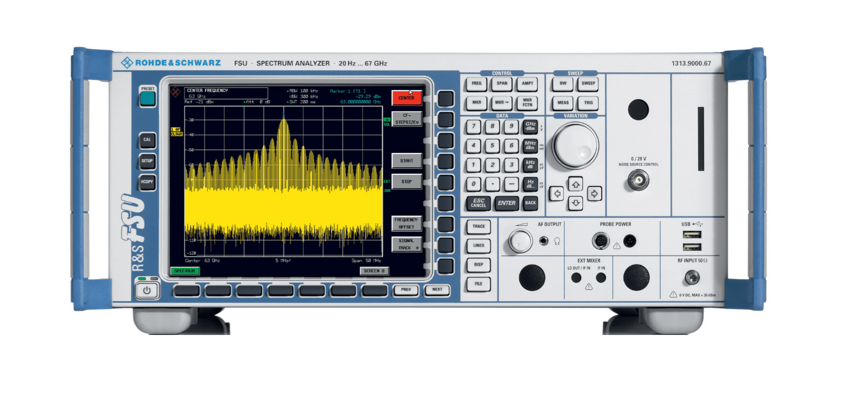Screen dimensions: 868x406
Task: Open the SETUP menu key
Action: [147, 161]
